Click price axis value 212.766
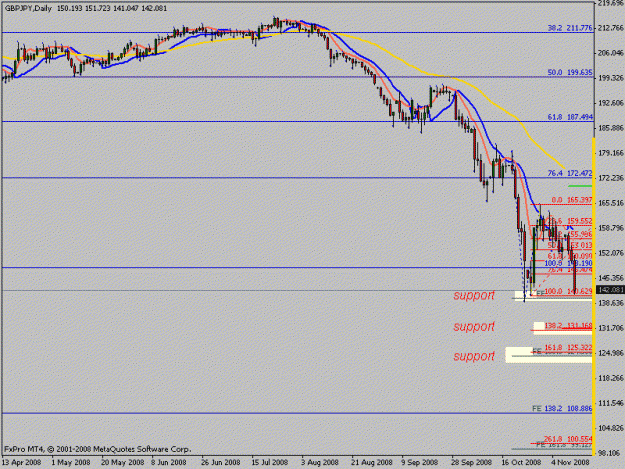 click(x=611, y=27)
